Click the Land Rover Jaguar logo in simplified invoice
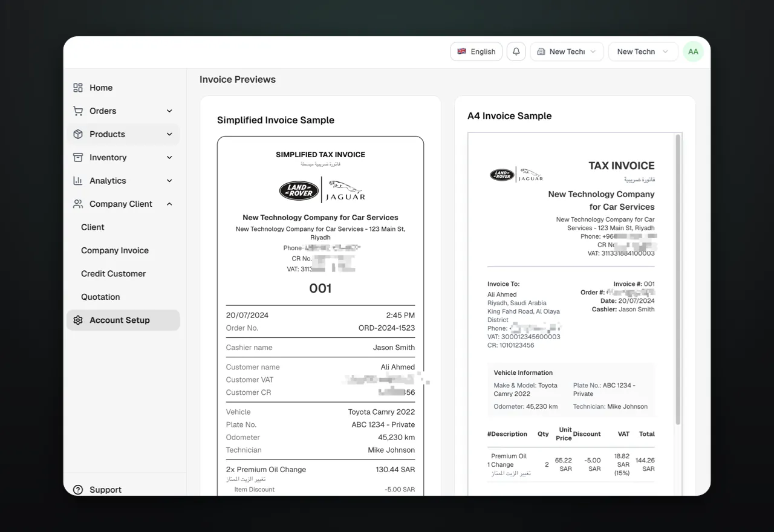 pyautogui.click(x=322, y=191)
